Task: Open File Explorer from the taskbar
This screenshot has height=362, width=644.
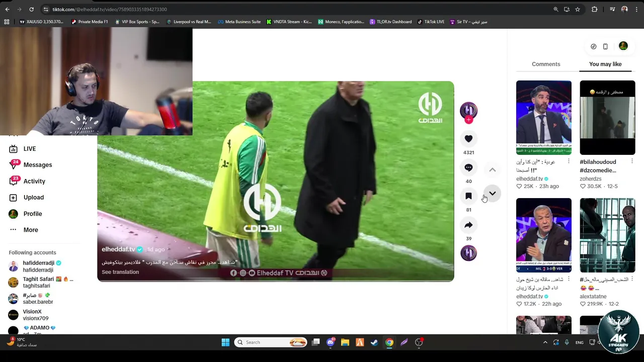Action: (345, 342)
